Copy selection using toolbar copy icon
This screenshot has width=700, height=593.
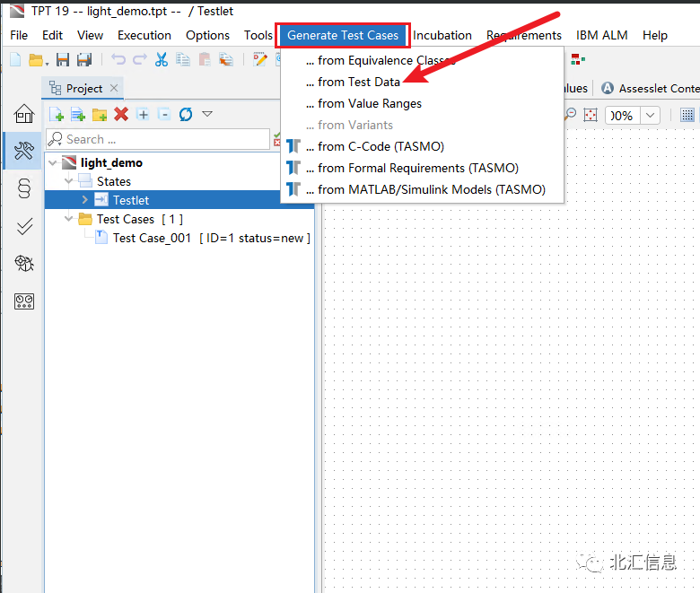(182, 59)
